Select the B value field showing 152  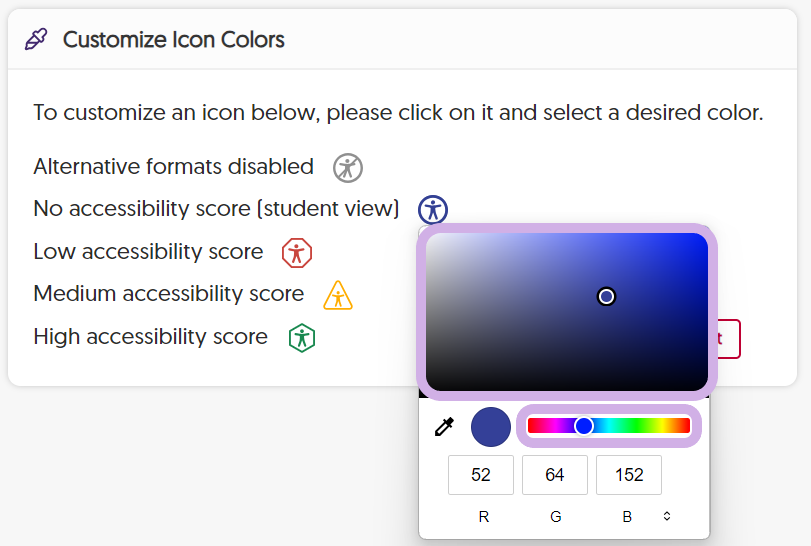point(629,475)
